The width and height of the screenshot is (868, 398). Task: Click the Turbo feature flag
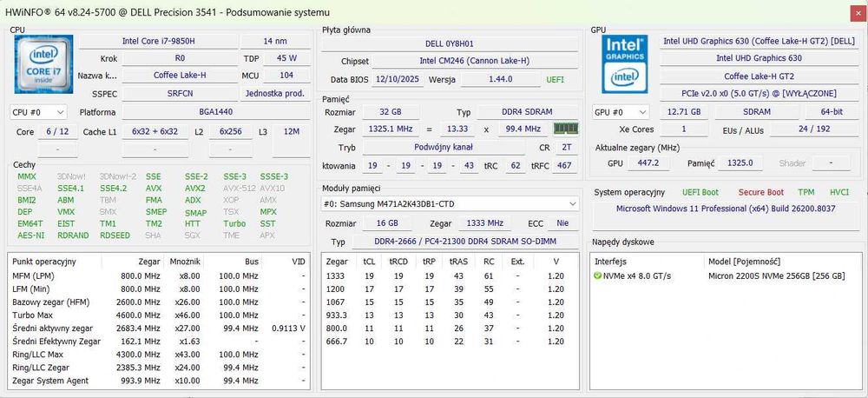pos(234,223)
